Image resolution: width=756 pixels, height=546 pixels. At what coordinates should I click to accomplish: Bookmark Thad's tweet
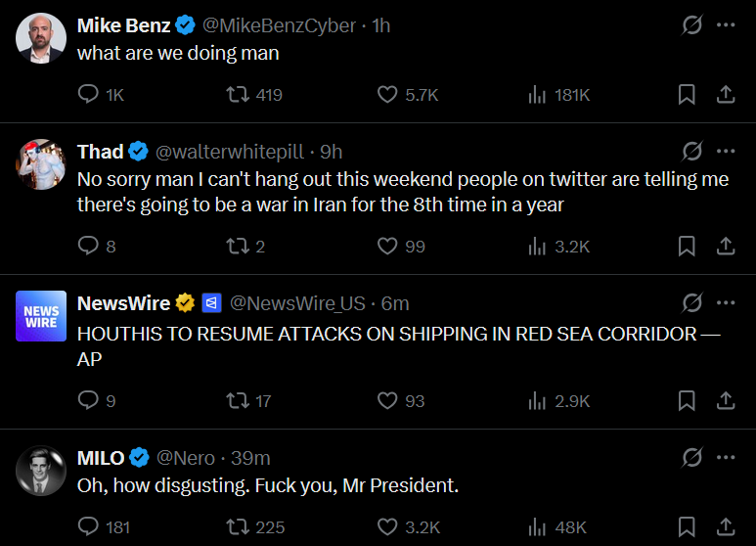(x=687, y=247)
